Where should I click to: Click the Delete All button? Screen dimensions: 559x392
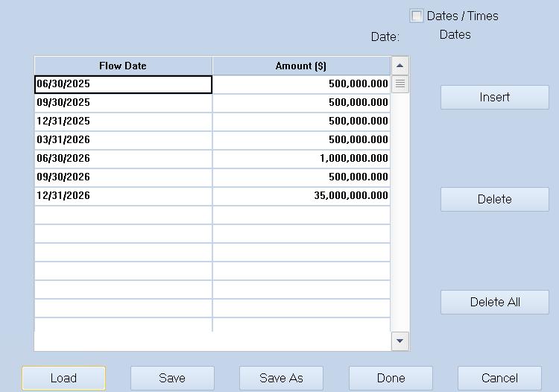tap(494, 302)
